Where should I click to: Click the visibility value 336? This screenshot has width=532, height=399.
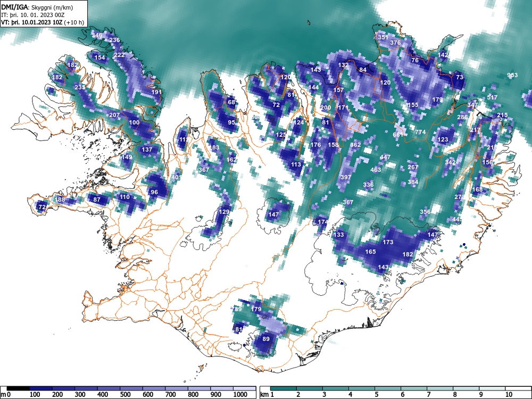[x=368, y=185]
